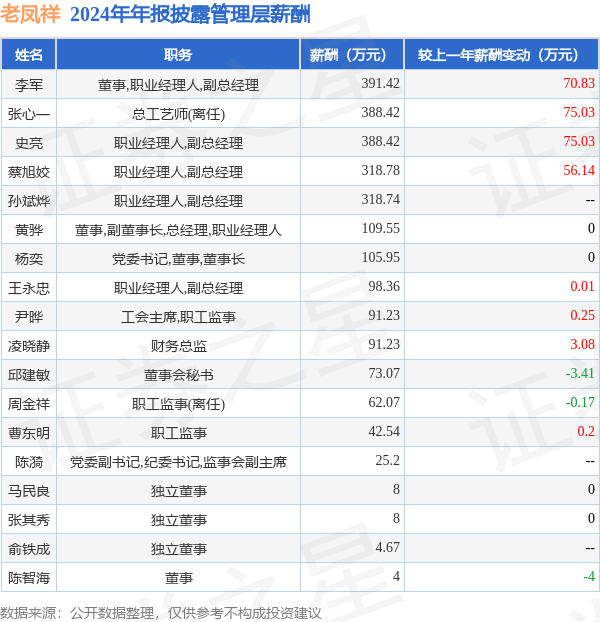The height and width of the screenshot is (622, 600).
Task: Click position 党委副书记,纪委书记,监事会副主席
Action: pos(178,462)
